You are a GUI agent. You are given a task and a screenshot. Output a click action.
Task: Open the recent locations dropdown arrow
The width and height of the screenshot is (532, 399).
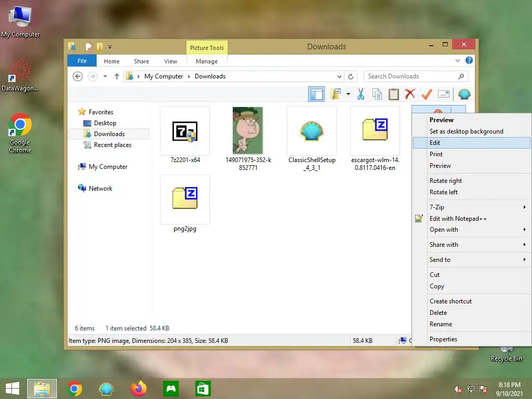pyautogui.click(x=105, y=76)
